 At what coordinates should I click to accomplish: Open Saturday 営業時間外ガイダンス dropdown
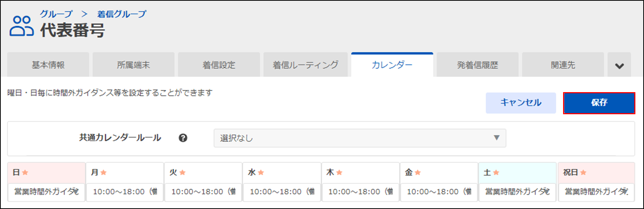(517, 192)
